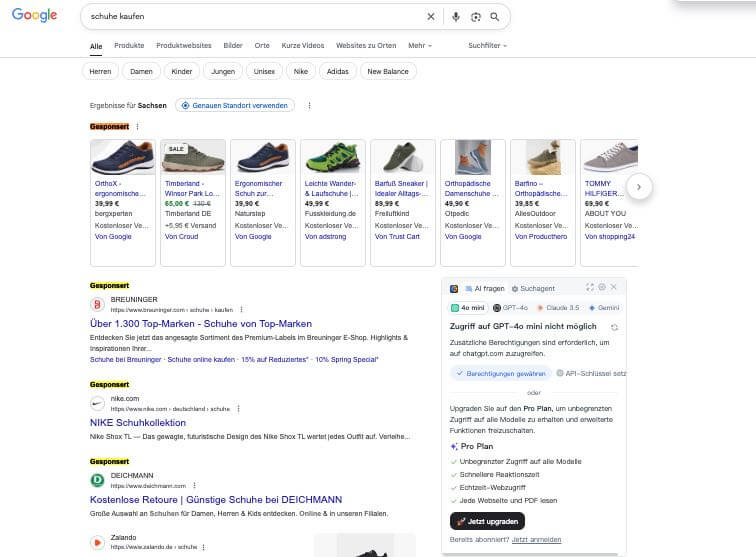Open the Suchfilter dropdown

487,45
